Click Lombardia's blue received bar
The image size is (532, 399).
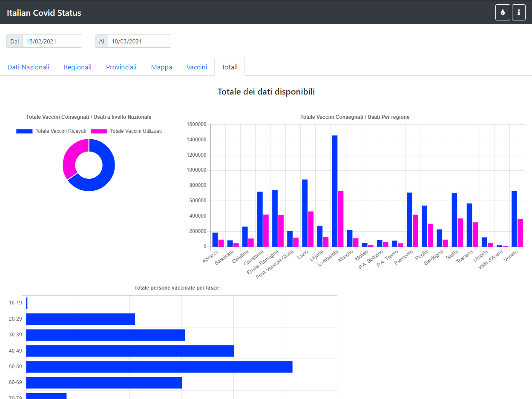coord(335,191)
